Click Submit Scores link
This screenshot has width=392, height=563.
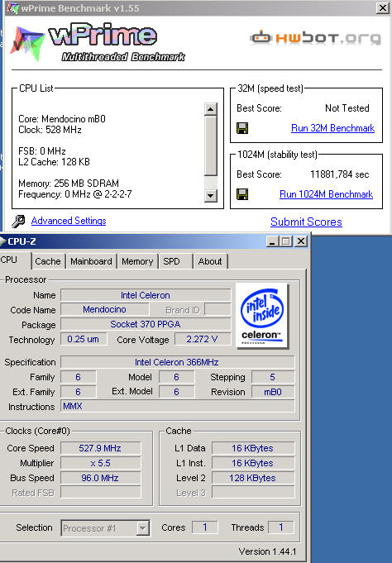click(306, 222)
